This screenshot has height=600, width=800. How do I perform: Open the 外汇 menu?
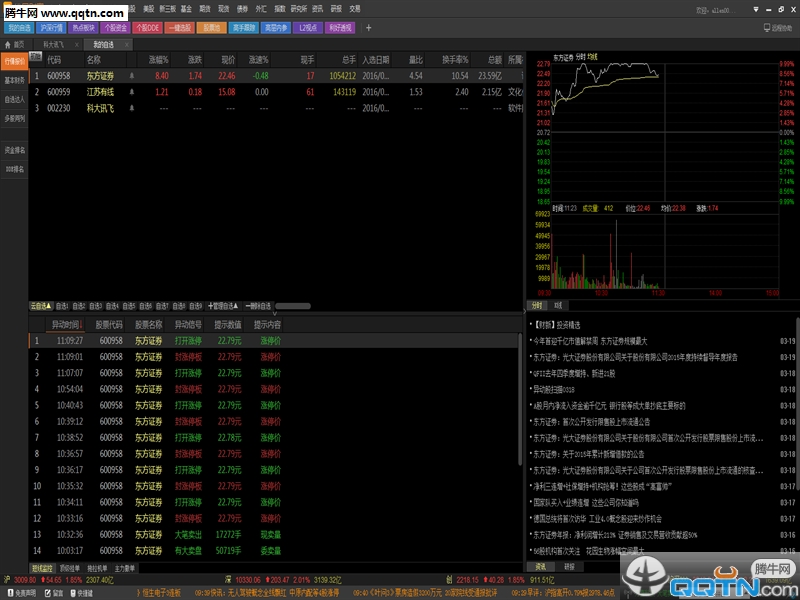[x=261, y=9]
